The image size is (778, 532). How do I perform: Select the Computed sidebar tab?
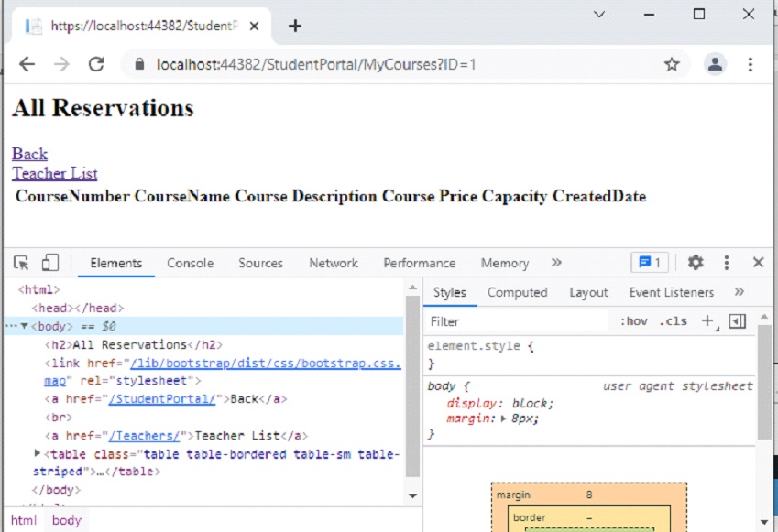(517, 292)
